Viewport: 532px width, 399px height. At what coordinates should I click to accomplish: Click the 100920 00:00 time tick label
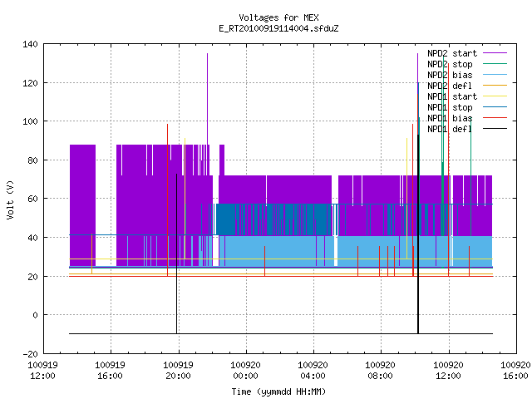[x=245, y=371]
